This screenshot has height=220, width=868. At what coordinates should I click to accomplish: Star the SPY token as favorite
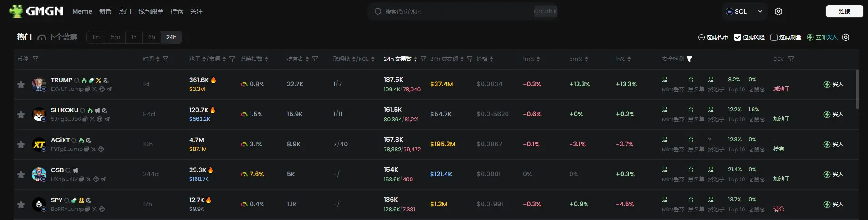click(21, 205)
